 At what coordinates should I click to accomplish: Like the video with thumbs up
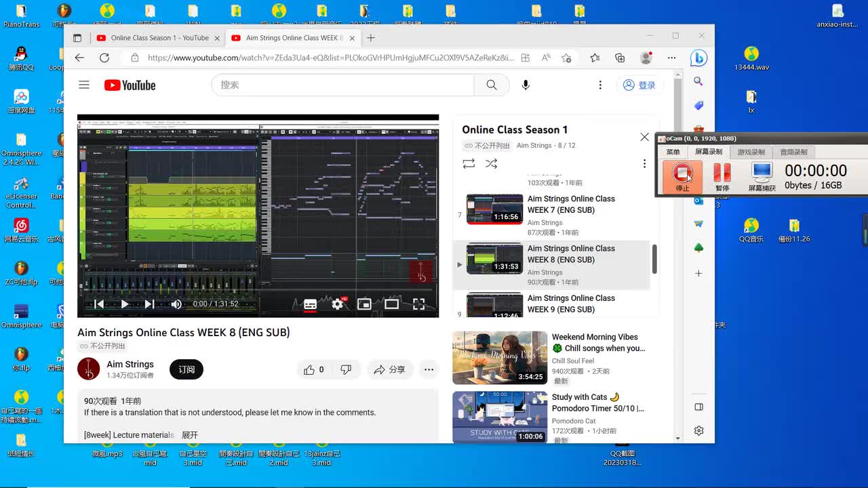(x=313, y=369)
